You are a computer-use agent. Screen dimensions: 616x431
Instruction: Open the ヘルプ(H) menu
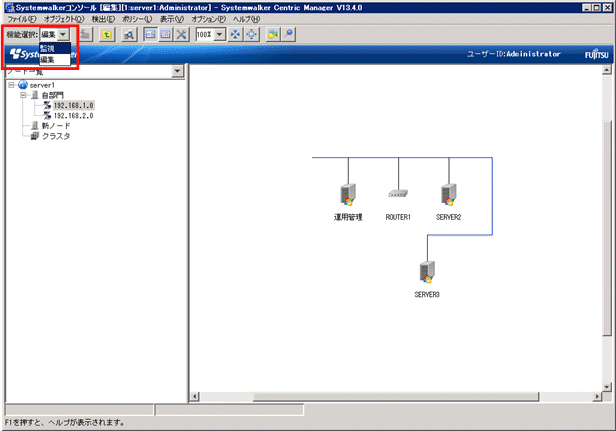246,19
